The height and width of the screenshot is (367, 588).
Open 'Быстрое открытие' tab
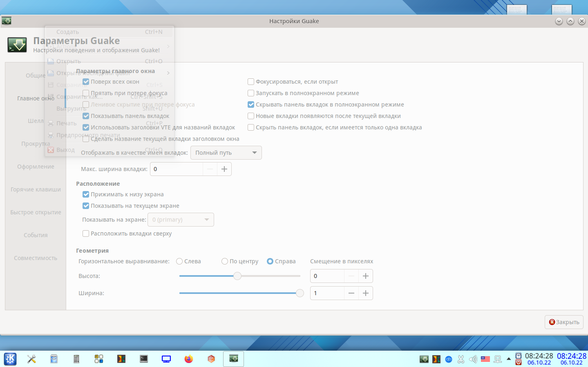point(36,212)
